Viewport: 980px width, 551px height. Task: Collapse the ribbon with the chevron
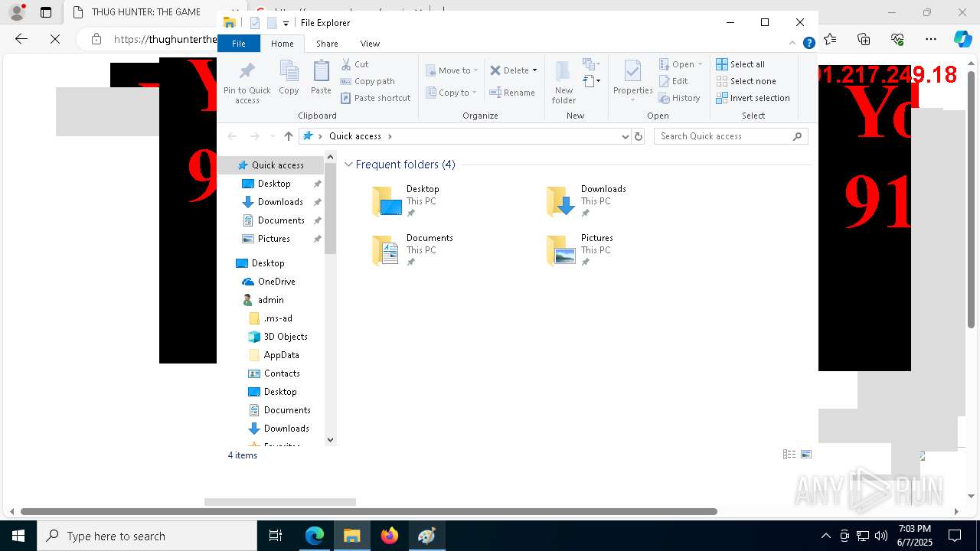point(793,44)
